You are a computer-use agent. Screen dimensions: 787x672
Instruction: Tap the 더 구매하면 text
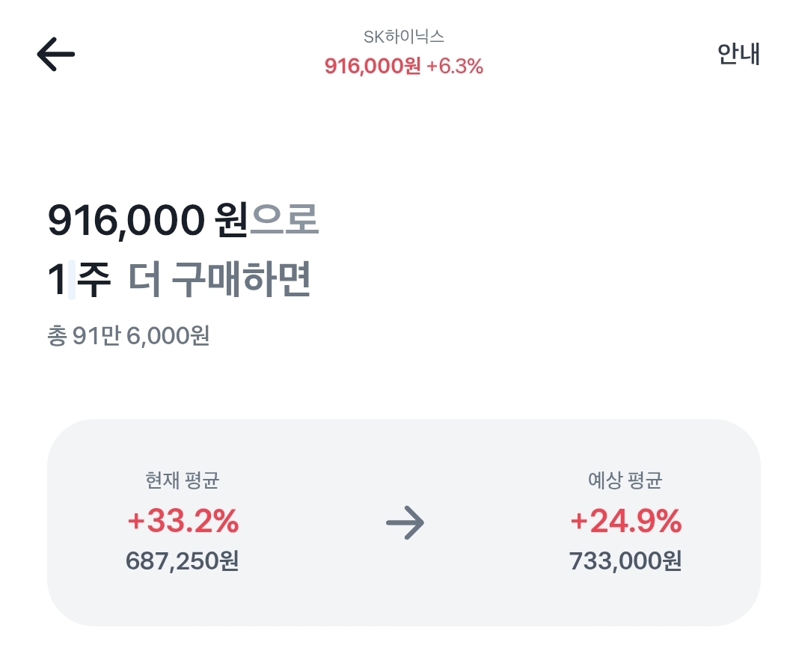click(x=218, y=281)
